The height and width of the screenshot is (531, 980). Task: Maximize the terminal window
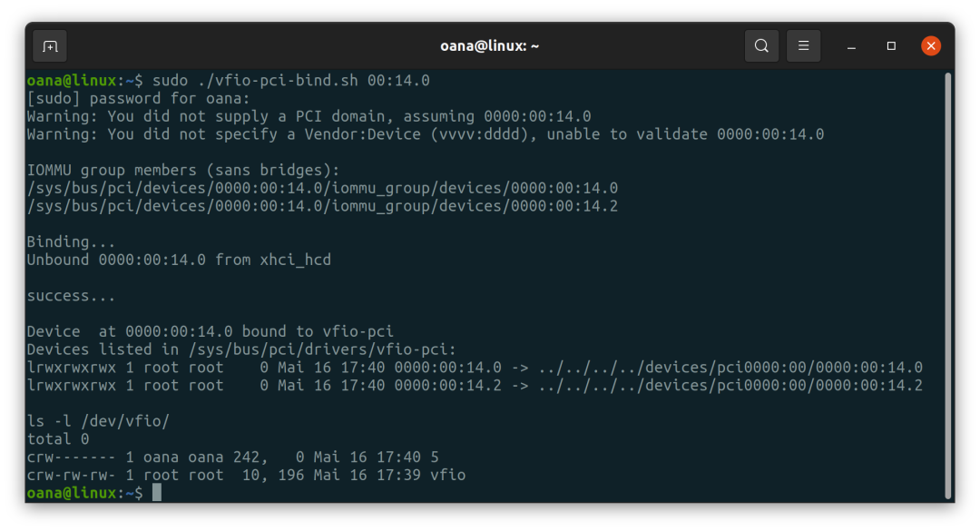[891, 46]
